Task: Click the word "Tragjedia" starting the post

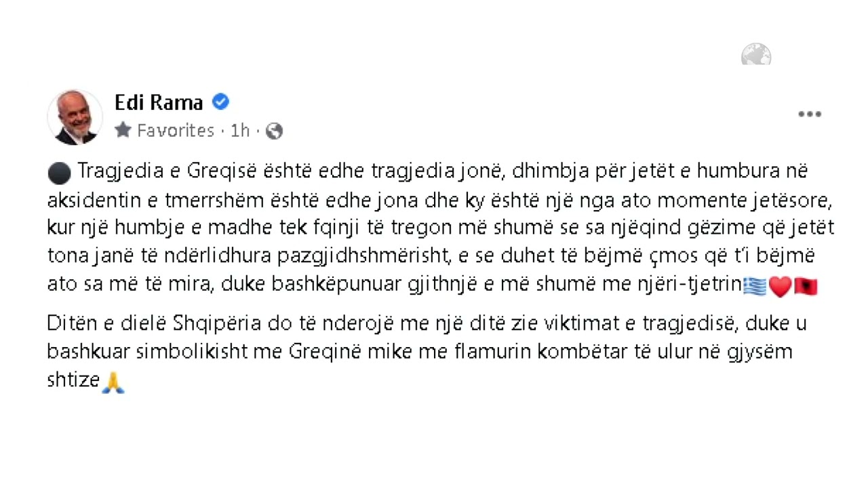Action: click(x=120, y=171)
